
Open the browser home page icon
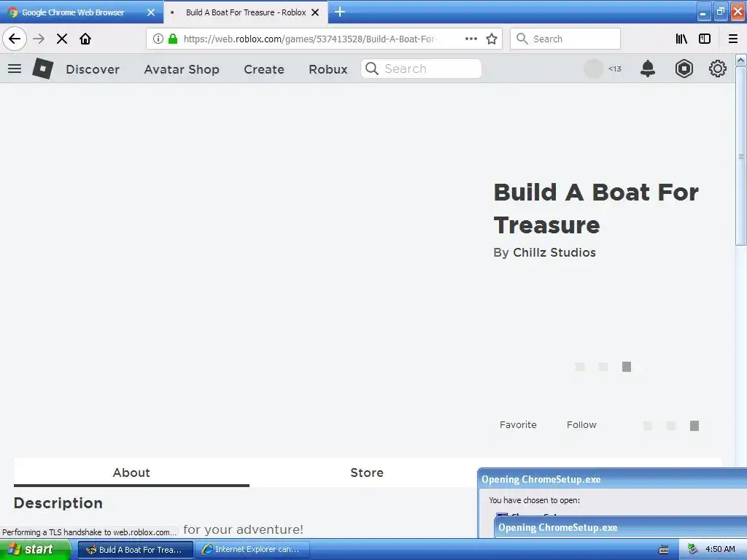(85, 39)
